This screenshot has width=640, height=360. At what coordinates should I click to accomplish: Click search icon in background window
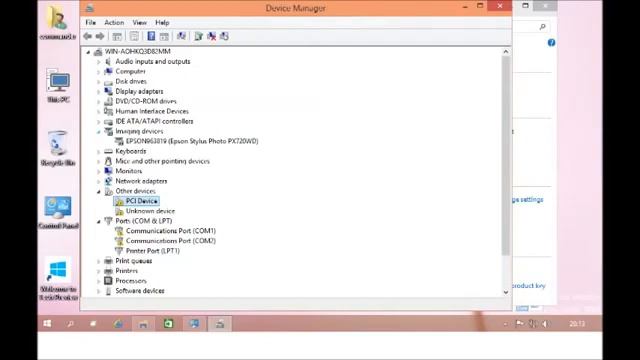[542, 27]
